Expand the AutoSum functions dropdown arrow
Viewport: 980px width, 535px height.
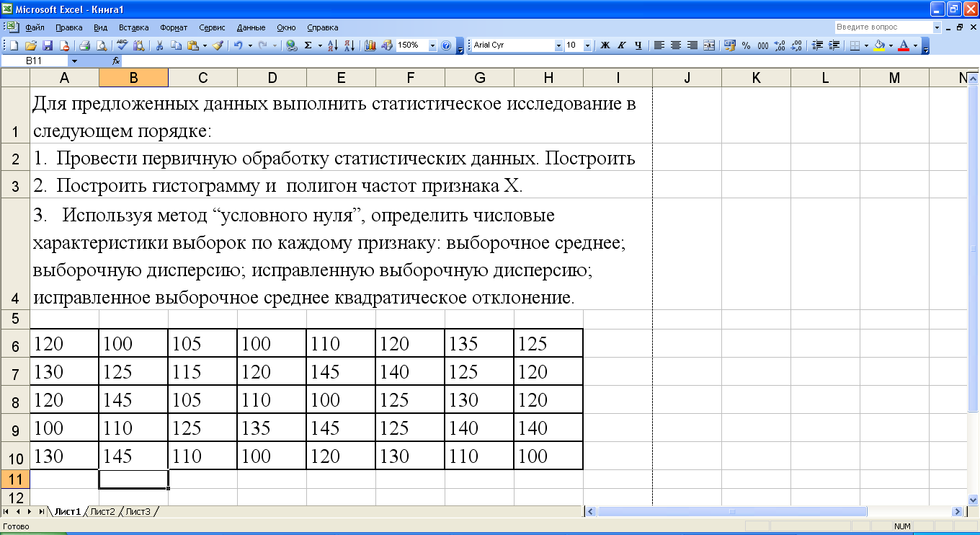point(320,45)
